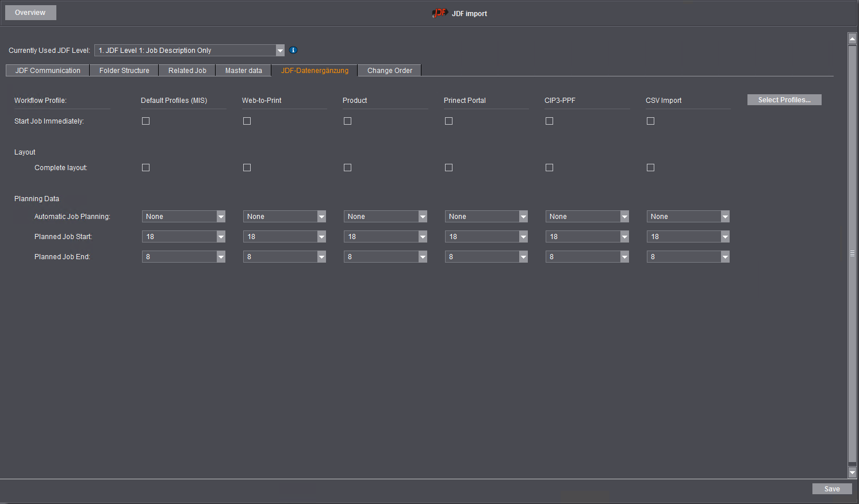Toggle Complete layout for CIP3-PPF
Image resolution: width=859 pixels, height=504 pixels.
[549, 168]
